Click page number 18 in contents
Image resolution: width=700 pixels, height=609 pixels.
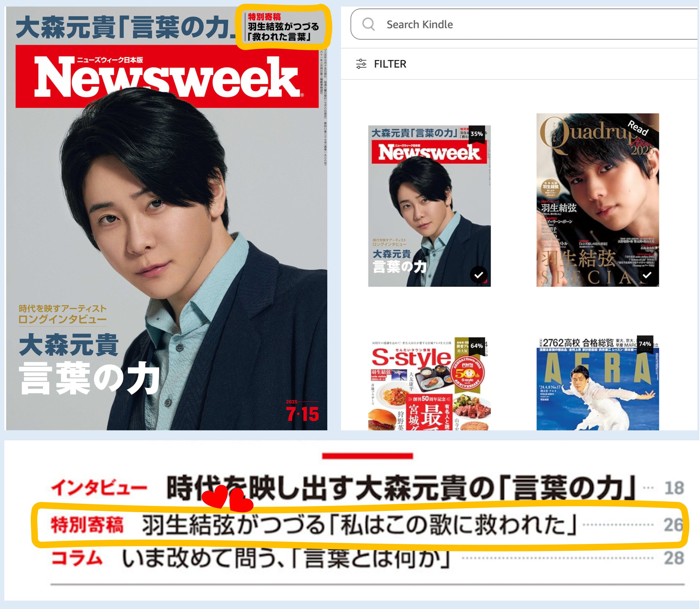click(x=674, y=488)
